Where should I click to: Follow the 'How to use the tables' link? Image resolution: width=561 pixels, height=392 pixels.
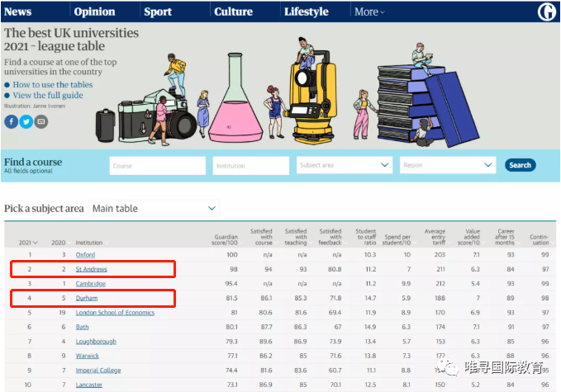[53, 85]
